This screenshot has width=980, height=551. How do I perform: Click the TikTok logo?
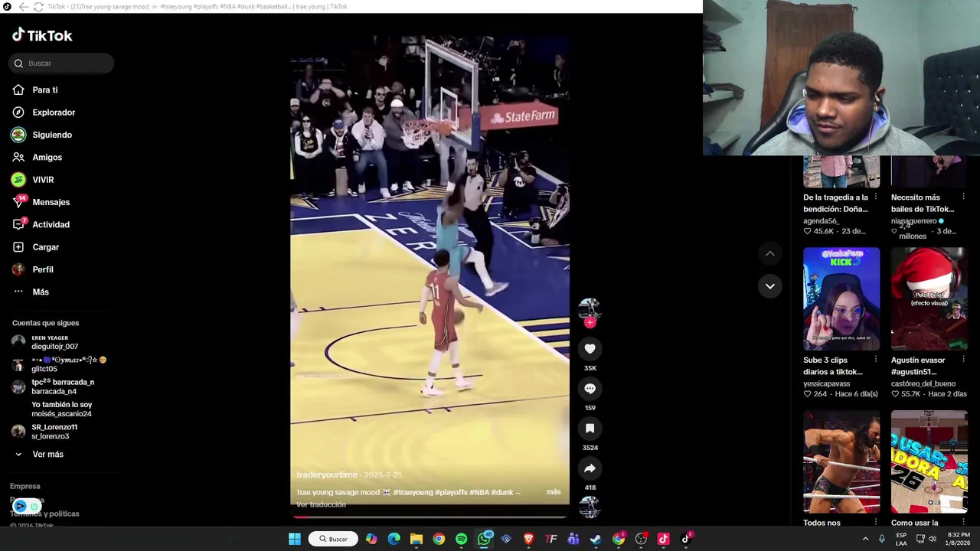[42, 35]
